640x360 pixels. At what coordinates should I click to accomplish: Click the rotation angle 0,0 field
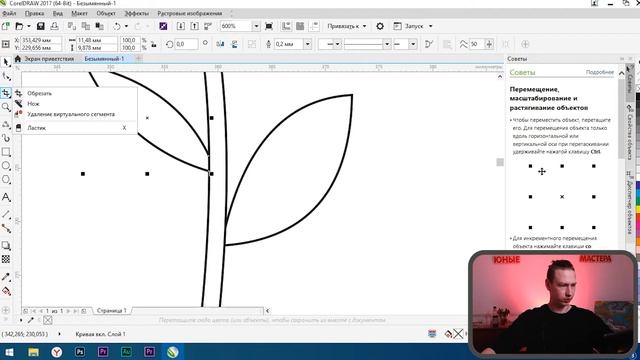pyautogui.click(x=186, y=44)
